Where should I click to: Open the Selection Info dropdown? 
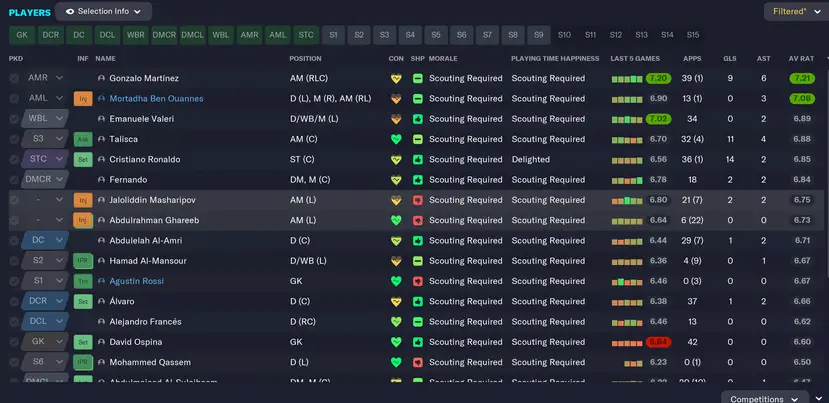(104, 11)
